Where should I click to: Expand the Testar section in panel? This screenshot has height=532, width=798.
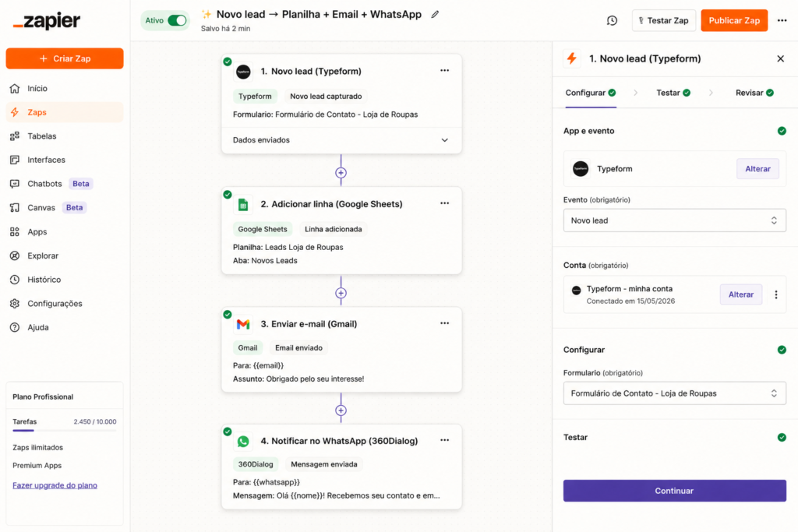[x=674, y=438]
